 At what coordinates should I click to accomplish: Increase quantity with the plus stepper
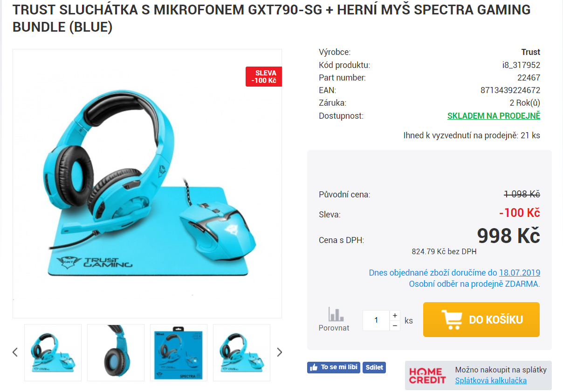395,315
